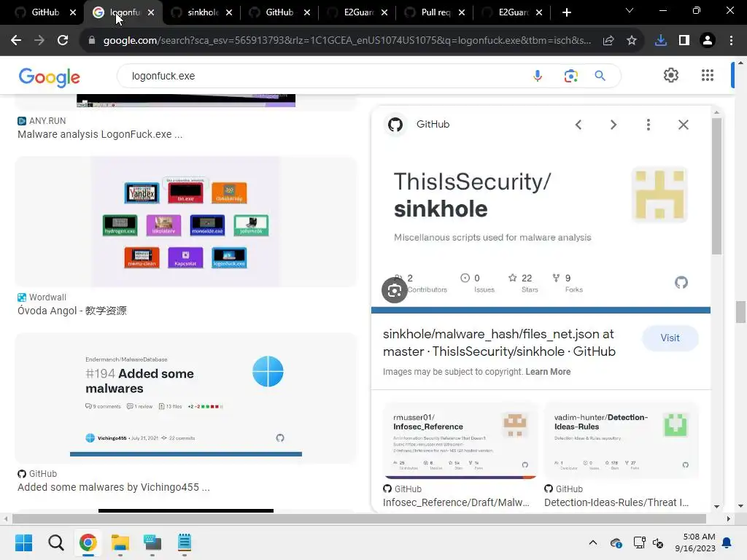
Task: Submit search with magnifier icon
Action: (x=600, y=76)
